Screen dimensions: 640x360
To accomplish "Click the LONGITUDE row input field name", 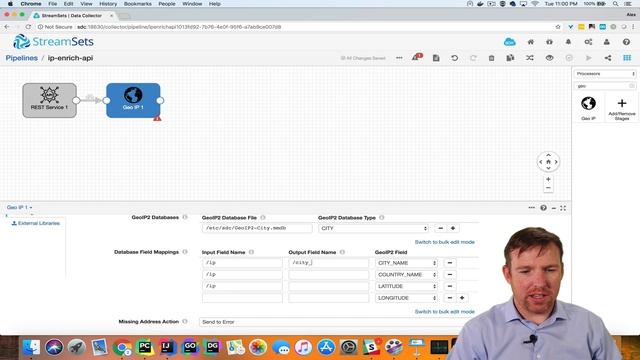I will coord(242,298).
